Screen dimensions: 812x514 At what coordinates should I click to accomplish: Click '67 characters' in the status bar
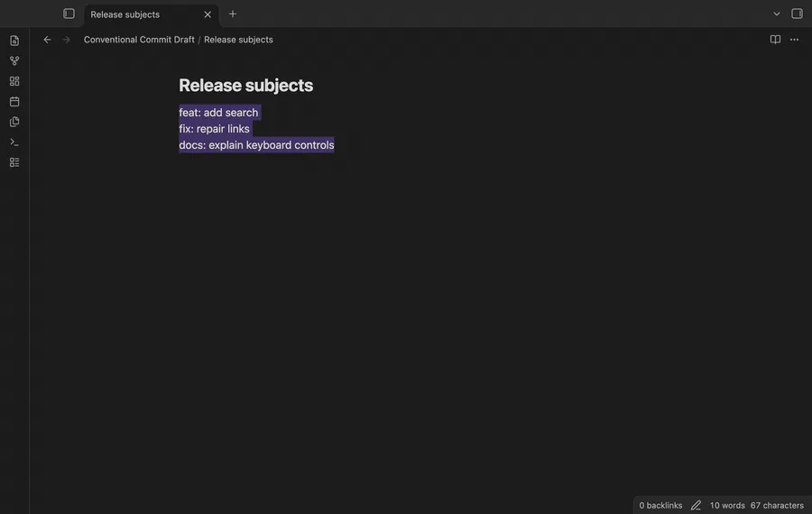click(777, 505)
